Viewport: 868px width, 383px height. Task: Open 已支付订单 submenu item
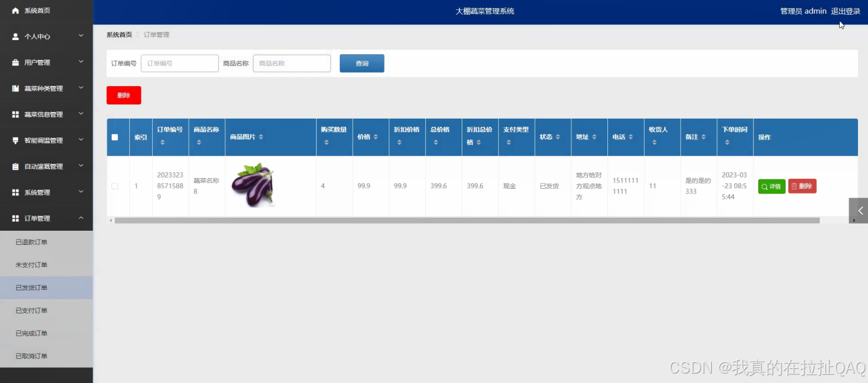(47, 310)
